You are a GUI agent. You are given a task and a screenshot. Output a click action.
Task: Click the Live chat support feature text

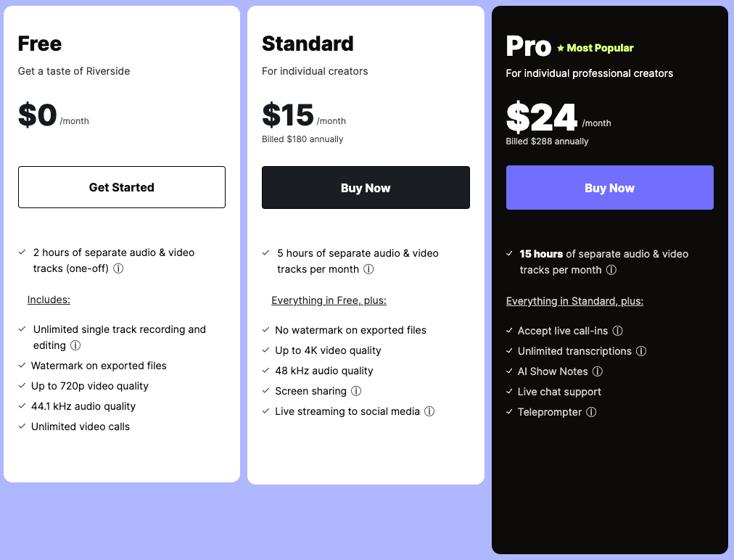click(x=559, y=392)
